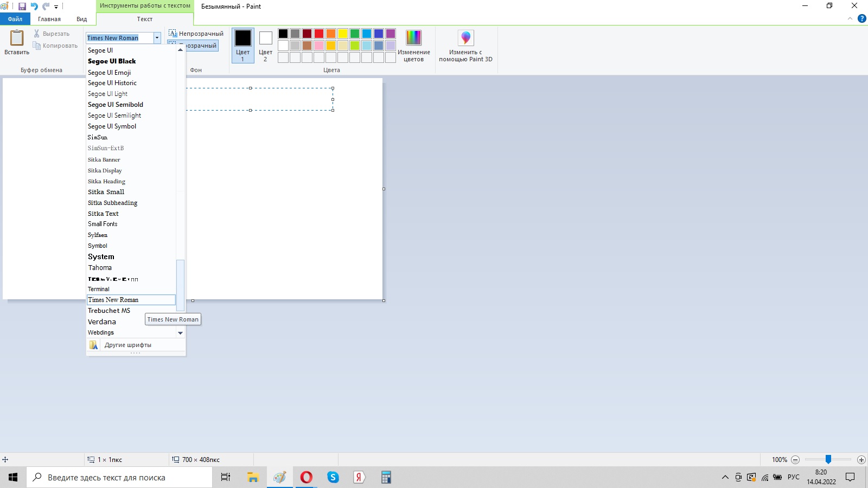Open the Файл menu
868x488 pixels.
tap(15, 19)
